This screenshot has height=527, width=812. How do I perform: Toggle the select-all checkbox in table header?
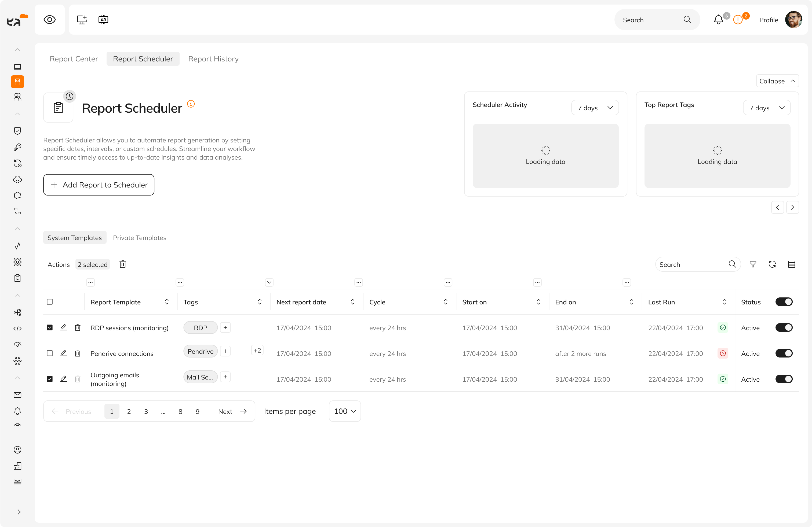click(50, 302)
